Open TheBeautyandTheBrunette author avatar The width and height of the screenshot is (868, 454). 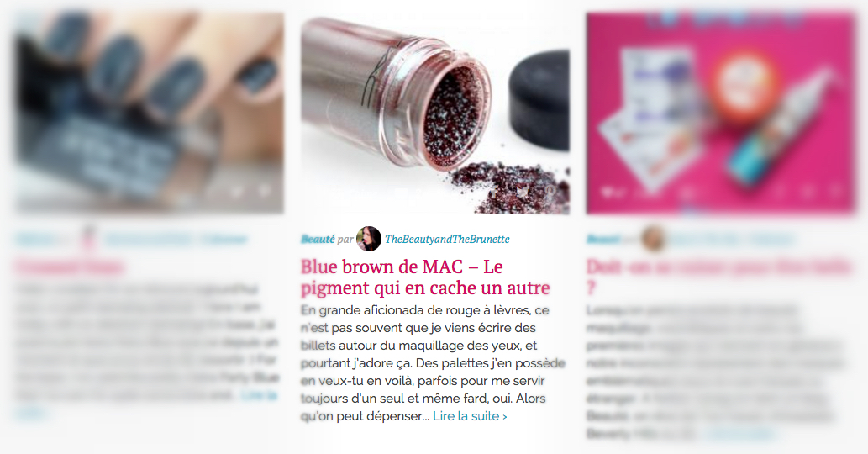tap(369, 239)
